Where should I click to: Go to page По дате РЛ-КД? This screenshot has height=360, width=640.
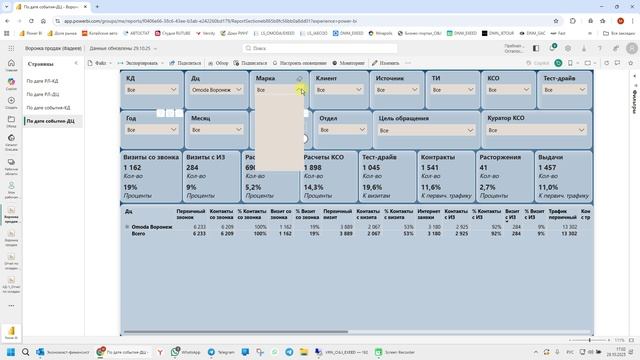(x=42, y=81)
